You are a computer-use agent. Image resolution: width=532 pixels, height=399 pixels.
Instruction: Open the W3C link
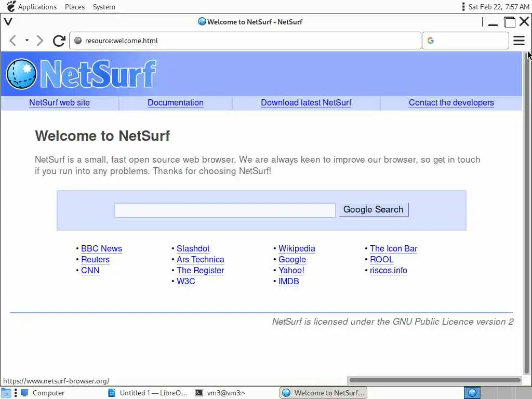click(186, 281)
